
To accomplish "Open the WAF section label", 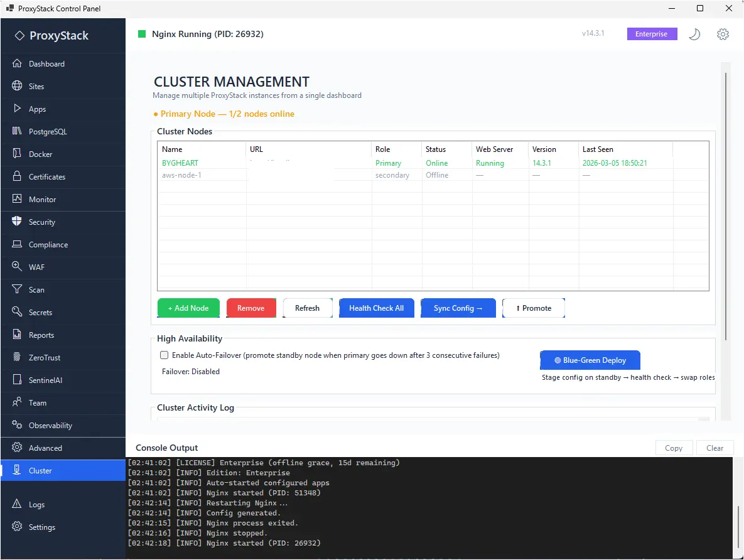I will click(36, 267).
